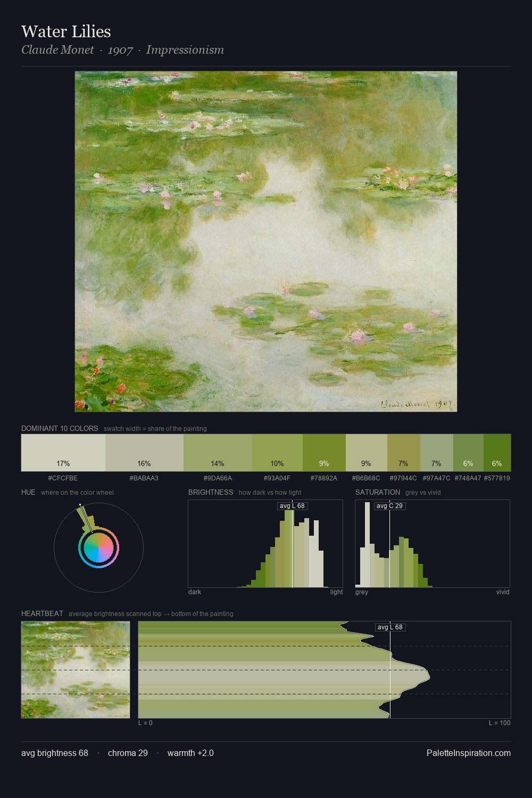Click the "14%" swatch percentage label
This screenshot has height=798, width=532.
click(x=218, y=463)
